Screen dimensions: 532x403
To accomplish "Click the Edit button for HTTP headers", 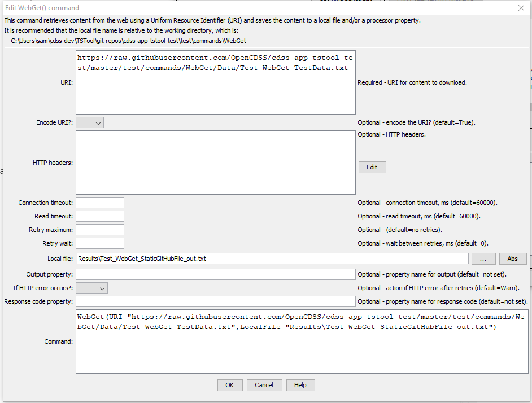I will pyautogui.click(x=372, y=167).
